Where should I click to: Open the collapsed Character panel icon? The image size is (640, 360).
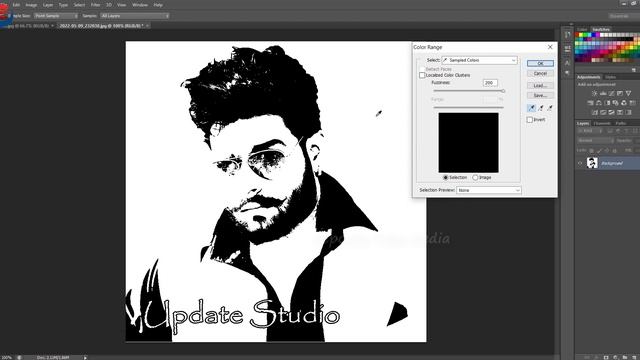click(x=567, y=63)
